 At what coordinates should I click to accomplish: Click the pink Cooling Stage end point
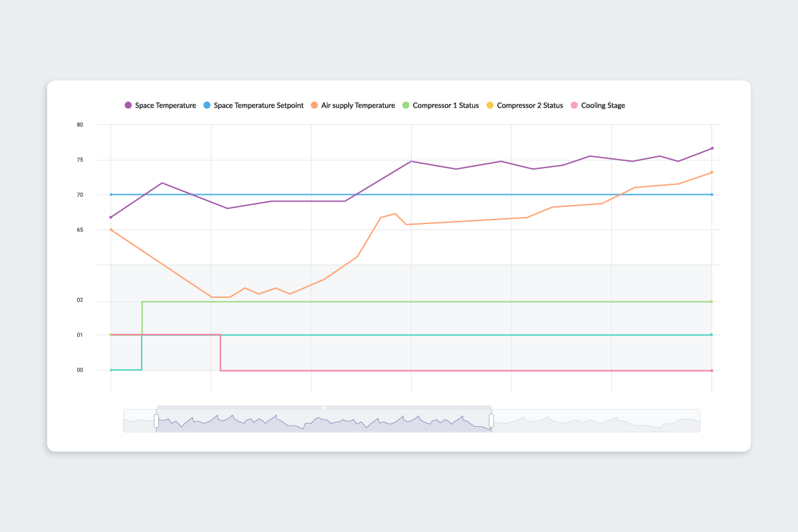click(712, 370)
